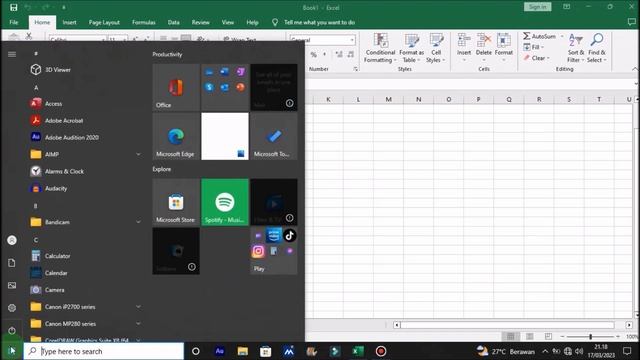
Task: Open Number group dialog launcher
Action: pos(356,69)
